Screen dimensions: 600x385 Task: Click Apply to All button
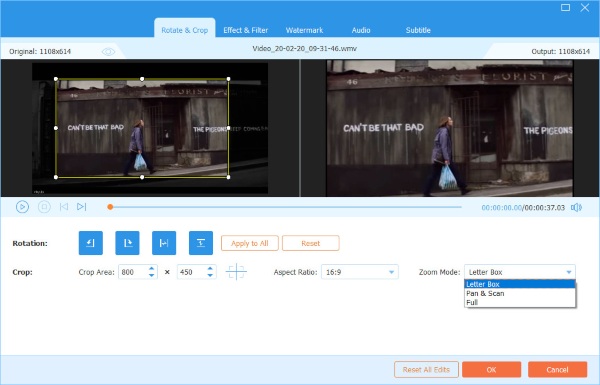pos(249,243)
